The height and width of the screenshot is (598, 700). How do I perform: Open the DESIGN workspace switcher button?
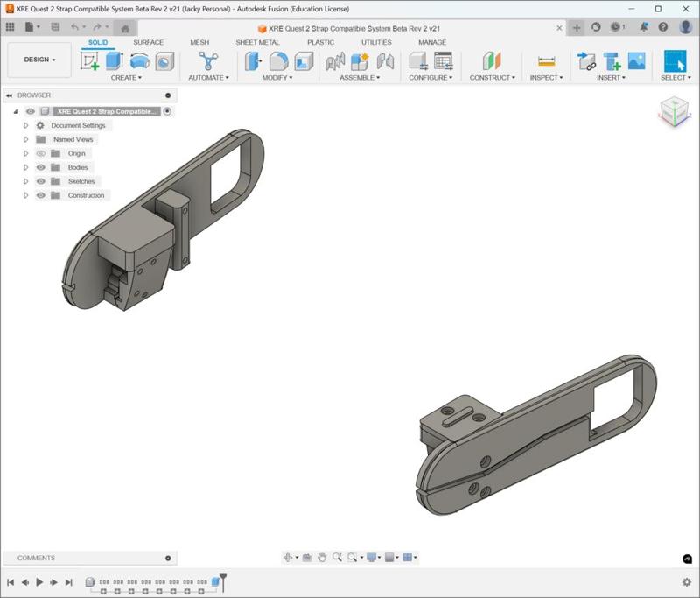pyautogui.click(x=39, y=60)
